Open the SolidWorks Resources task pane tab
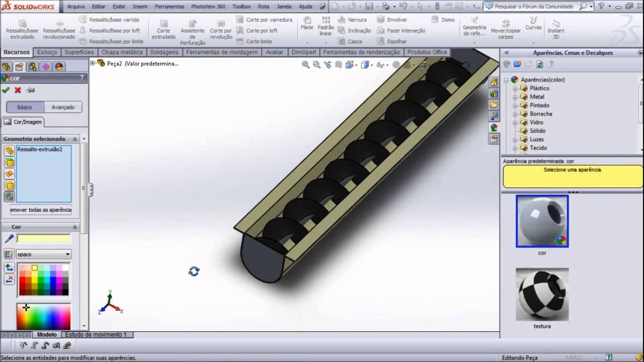Screen dimensions: 644x362 (x=494, y=82)
